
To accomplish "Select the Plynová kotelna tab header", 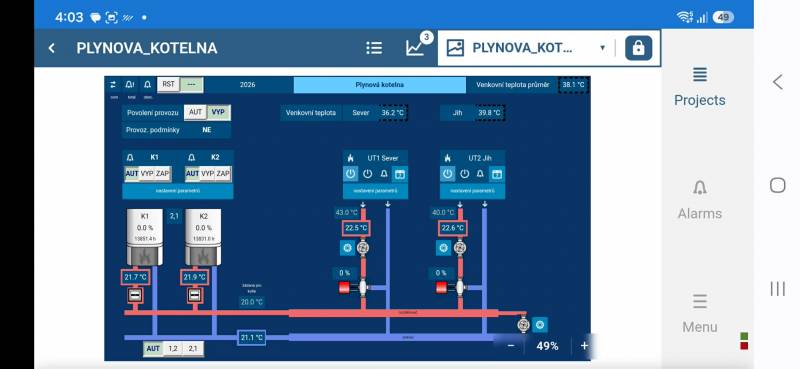I will point(380,85).
